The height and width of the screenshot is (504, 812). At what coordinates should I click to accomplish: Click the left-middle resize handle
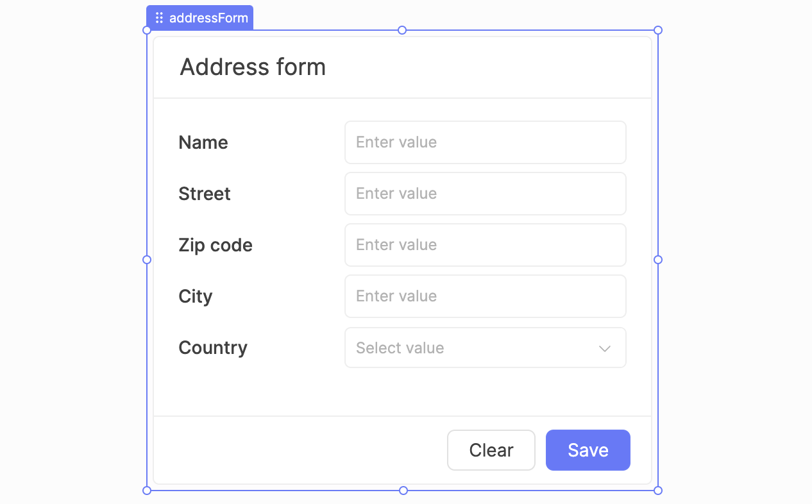[x=147, y=260]
